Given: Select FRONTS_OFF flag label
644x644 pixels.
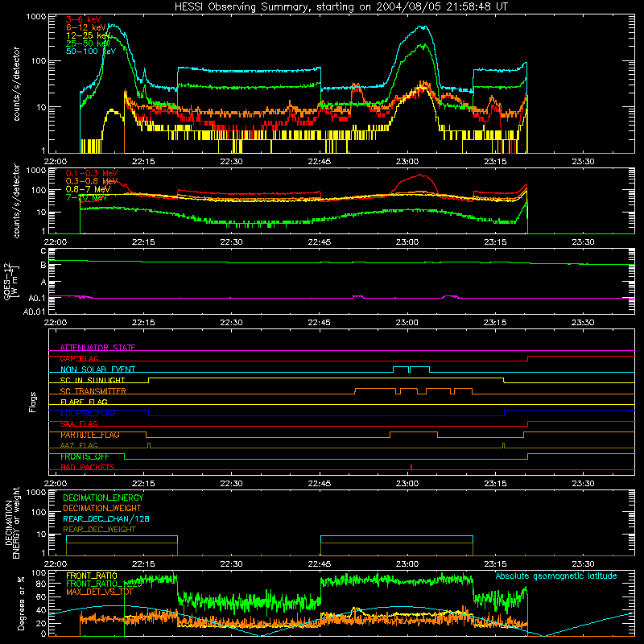Looking at the screenshot, I should pos(85,456).
